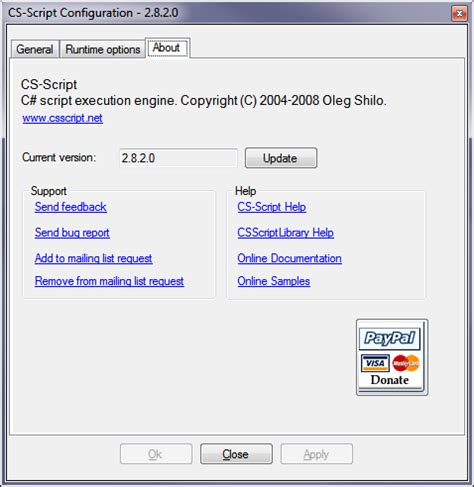Click the Update button
Image resolution: width=474 pixels, height=487 pixels.
[281, 158]
